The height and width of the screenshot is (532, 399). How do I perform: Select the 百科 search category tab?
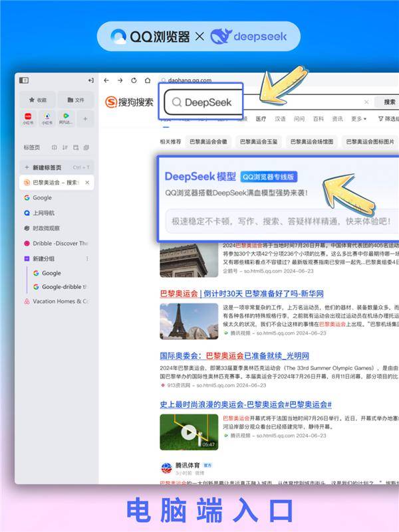(318, 119)
